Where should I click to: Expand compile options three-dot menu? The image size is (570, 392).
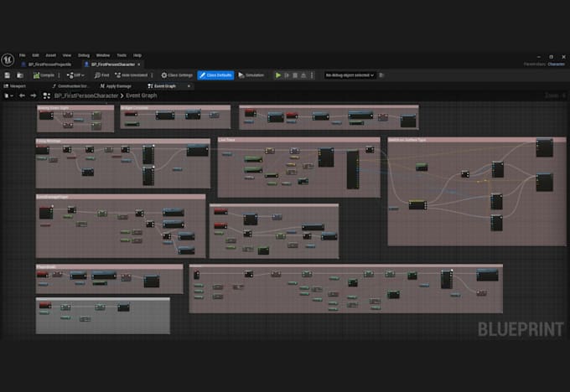59,75
